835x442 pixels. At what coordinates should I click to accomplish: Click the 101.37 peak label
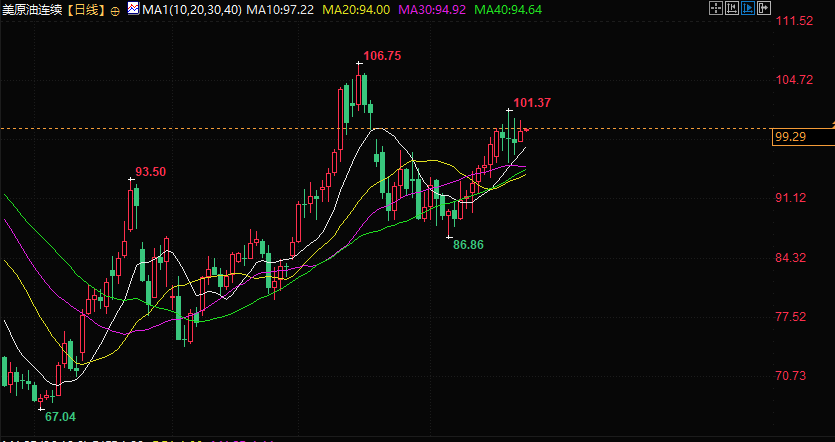532,103
